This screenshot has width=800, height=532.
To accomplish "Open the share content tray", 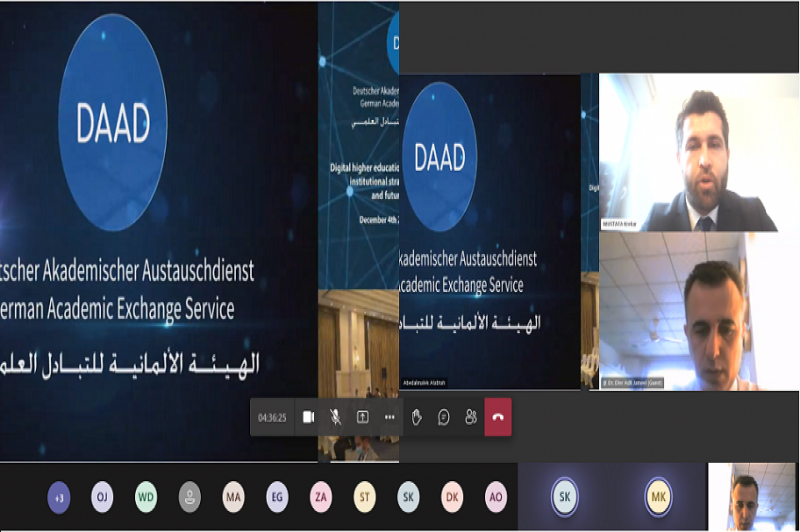I will (362, 417).
